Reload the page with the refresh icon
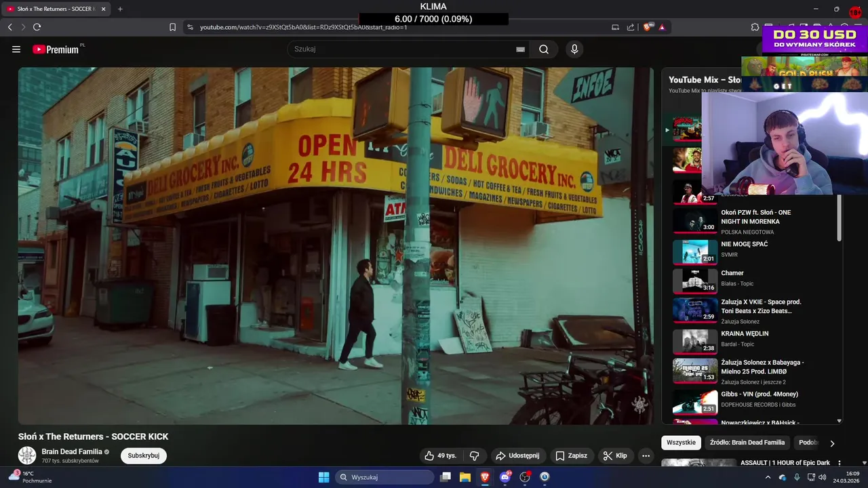 coord(37,27)
